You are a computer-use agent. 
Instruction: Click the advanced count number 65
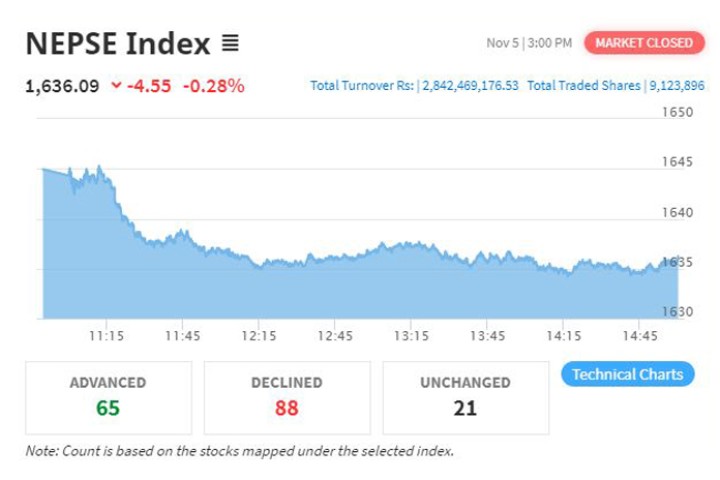click(108, 408)
